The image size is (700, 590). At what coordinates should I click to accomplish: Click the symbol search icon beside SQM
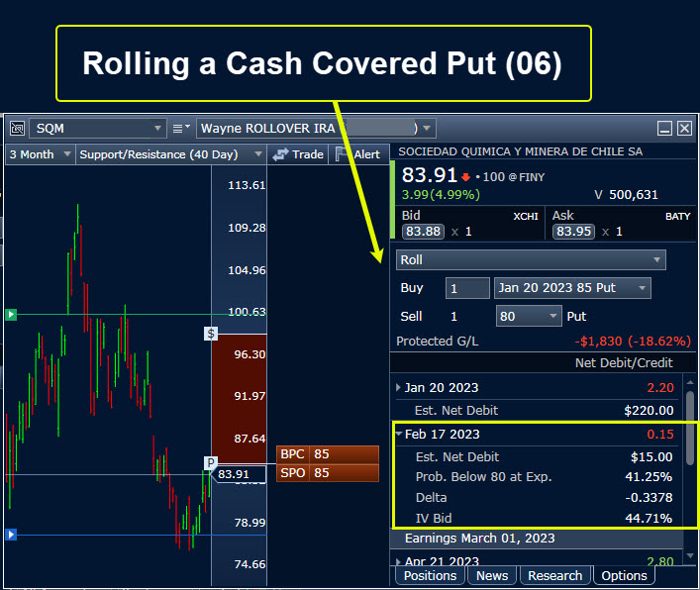[17, 128]
